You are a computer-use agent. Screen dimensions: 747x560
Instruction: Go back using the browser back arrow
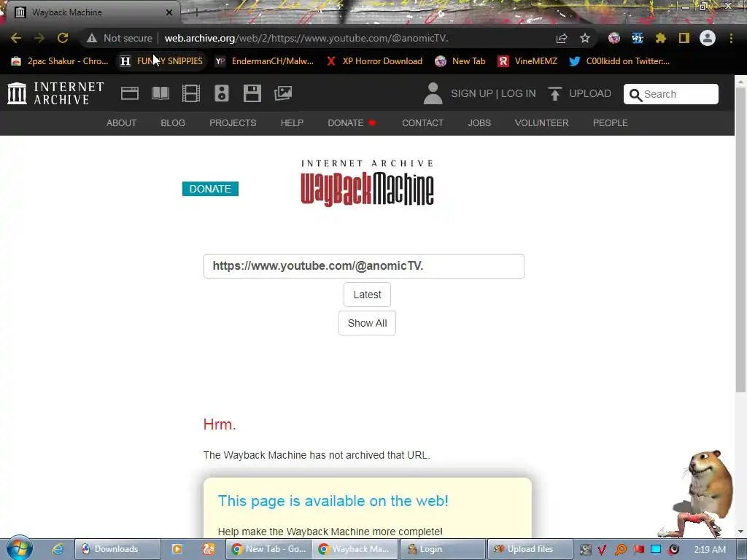tap(16, 38)
